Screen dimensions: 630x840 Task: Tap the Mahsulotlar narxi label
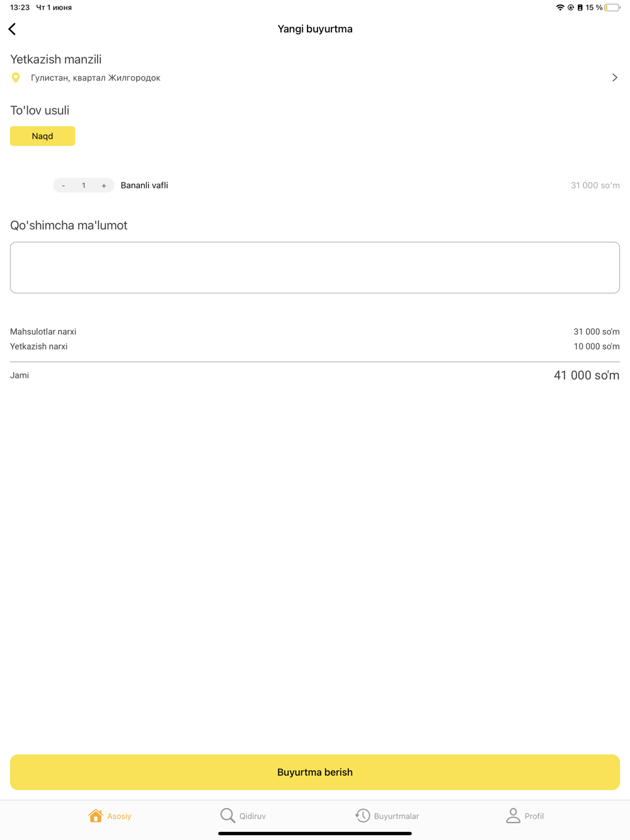43,331
